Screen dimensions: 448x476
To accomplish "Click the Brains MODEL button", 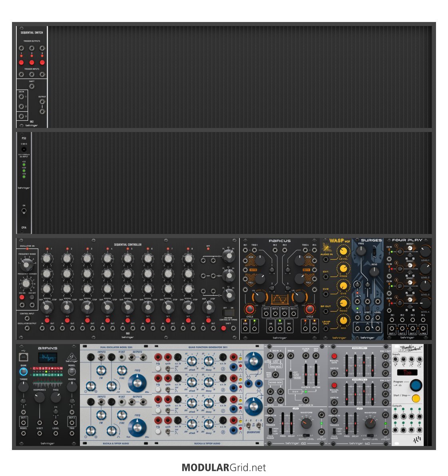I will pyautogui.click(x=72, y=371).
